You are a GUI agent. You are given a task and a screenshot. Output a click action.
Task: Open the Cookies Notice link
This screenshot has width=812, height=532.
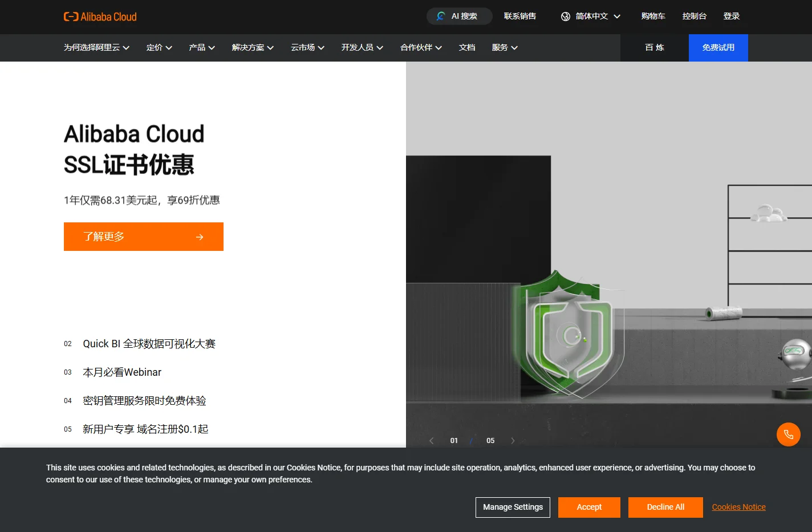[x=738, y=507]
